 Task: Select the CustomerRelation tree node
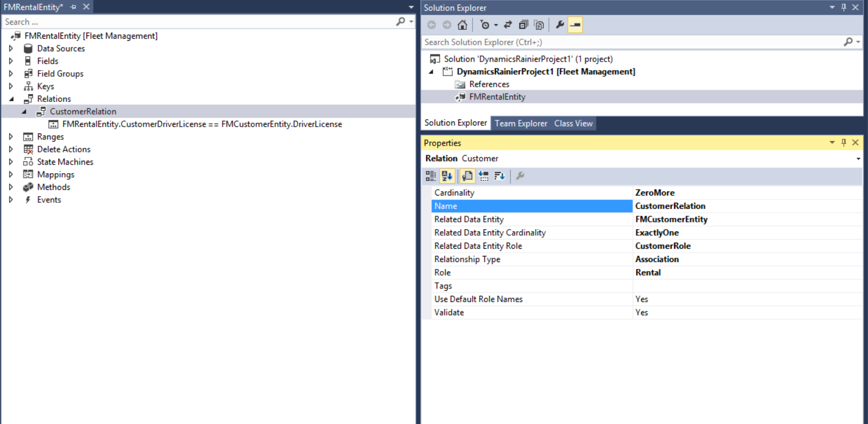[x=76, y=111]
